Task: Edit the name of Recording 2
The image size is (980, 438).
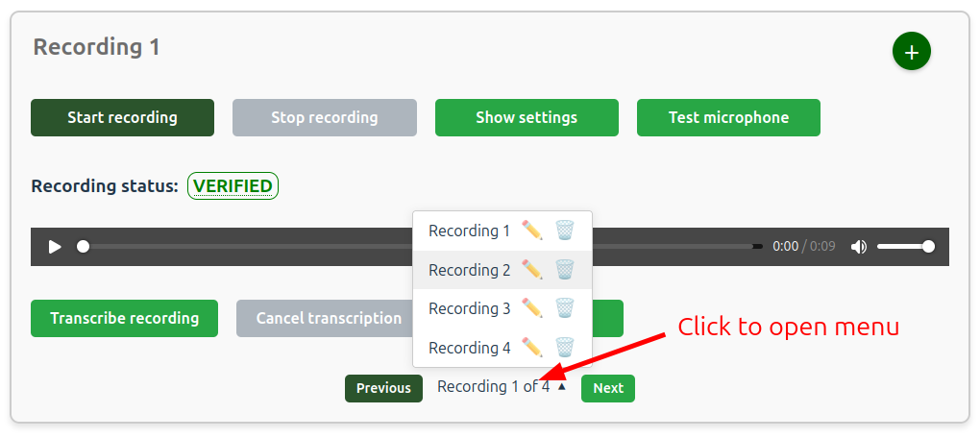Action: tap(531, 270)
